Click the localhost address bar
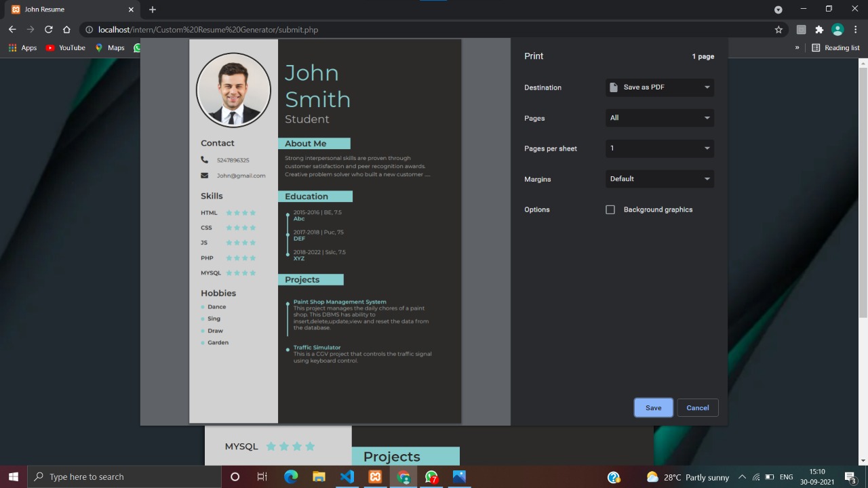 (x=434, y=30)
